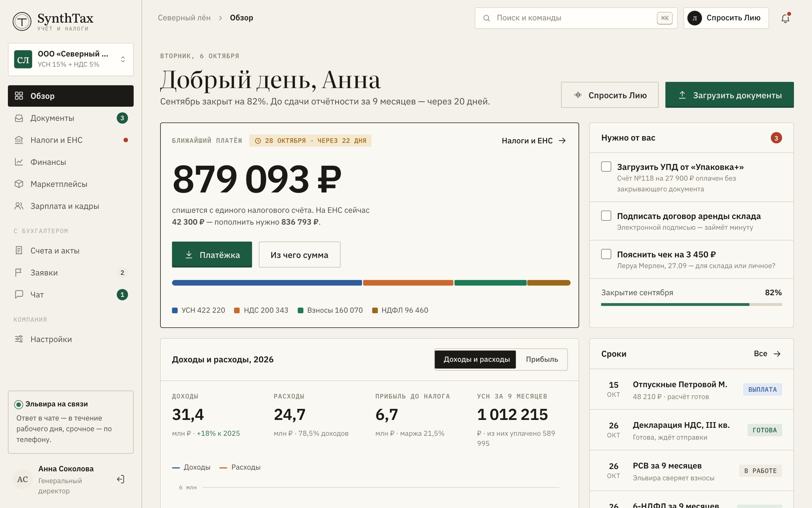Click the logout icon beside Анна Соколова
This screenshot has height=508, width=812.
point(121,479)
